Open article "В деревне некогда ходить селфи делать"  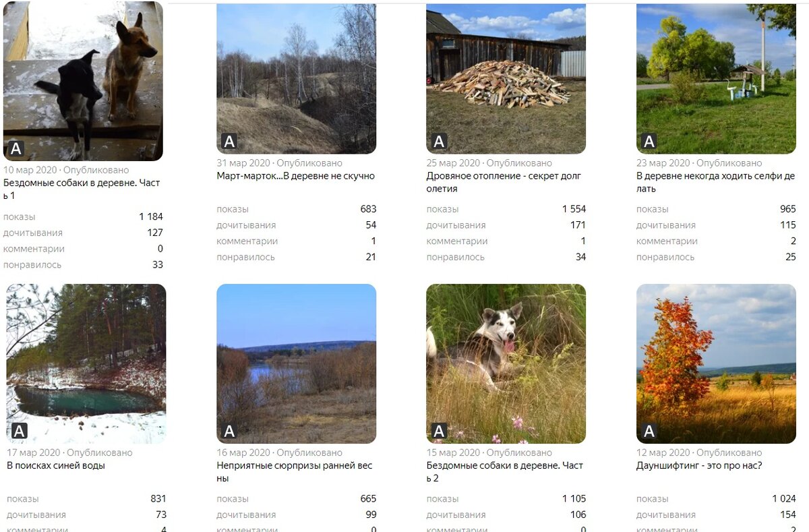point(716,182)
